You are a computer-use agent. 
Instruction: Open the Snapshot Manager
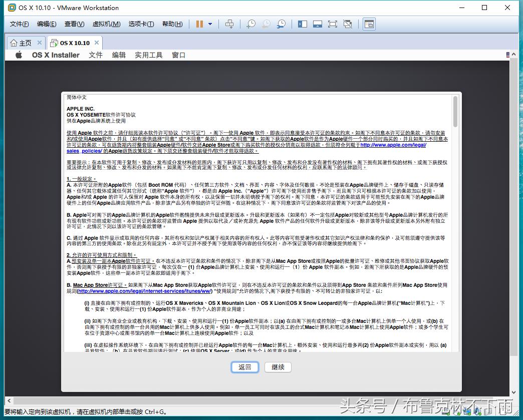[x=281, y=24]
